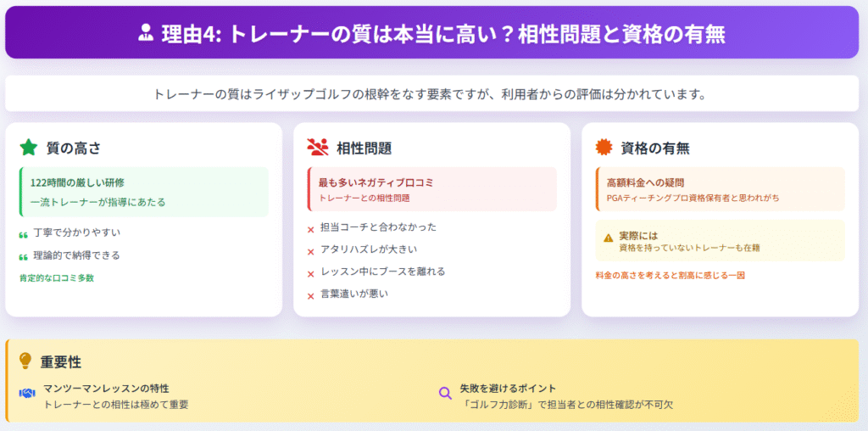Click the text 資格を持っていないトレーナーも在籍

pyautogui.click(x=689, y=248)
